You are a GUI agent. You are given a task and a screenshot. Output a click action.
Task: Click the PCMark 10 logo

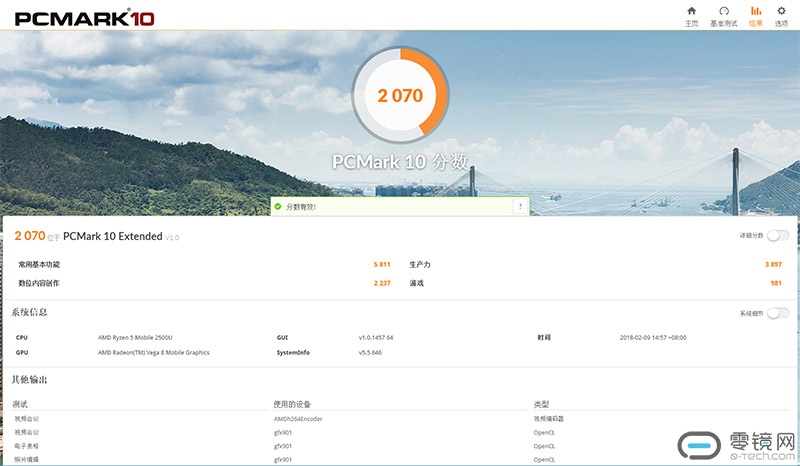point(84,18)
